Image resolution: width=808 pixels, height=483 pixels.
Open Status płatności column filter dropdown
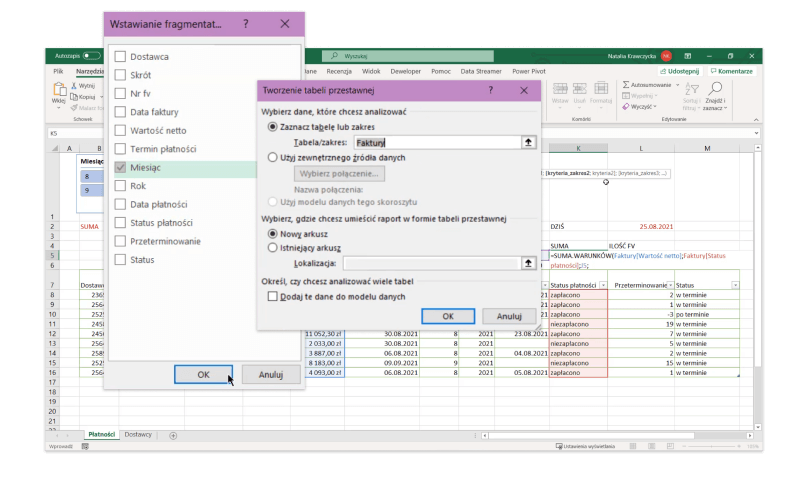(602, 285)
